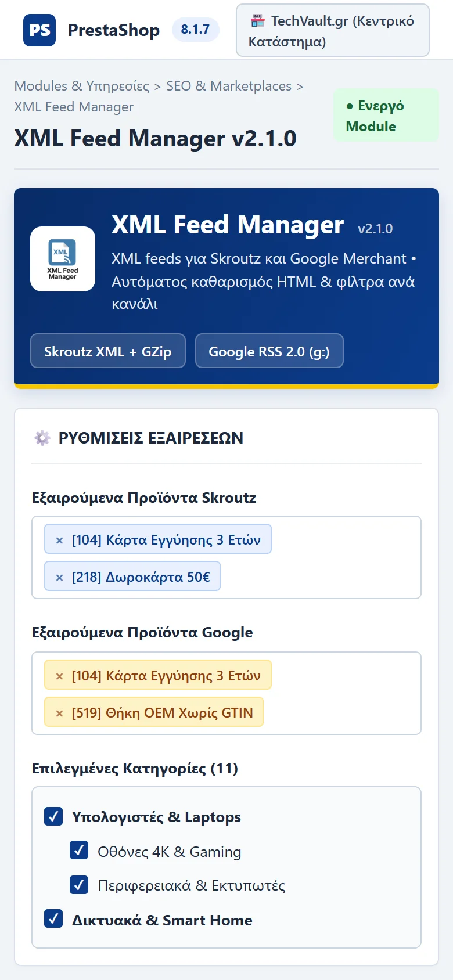Screen dimensions: 453x980
Task: Go to Modules & Υπηρεσίες breadcrumb
Action: click(x=82, y=86)
